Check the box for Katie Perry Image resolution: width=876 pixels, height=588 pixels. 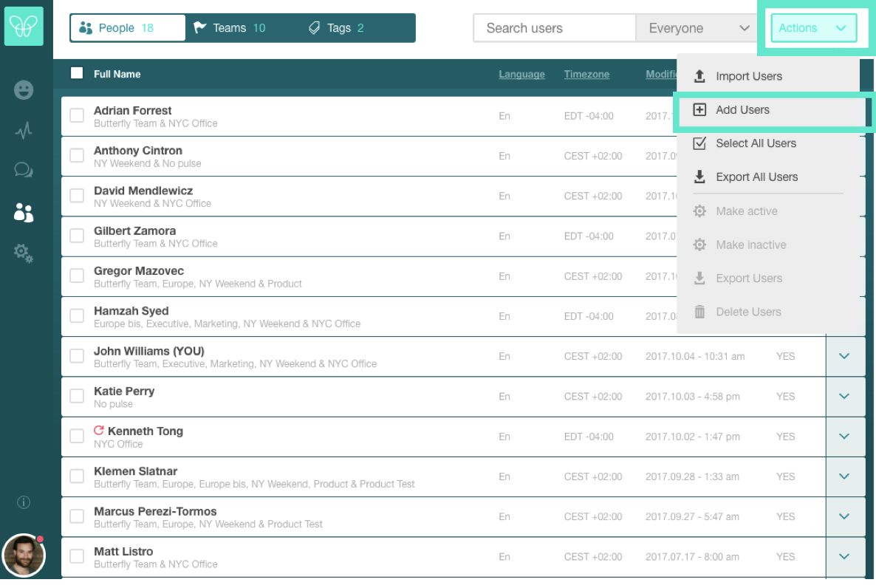click(x=77, y=397)
